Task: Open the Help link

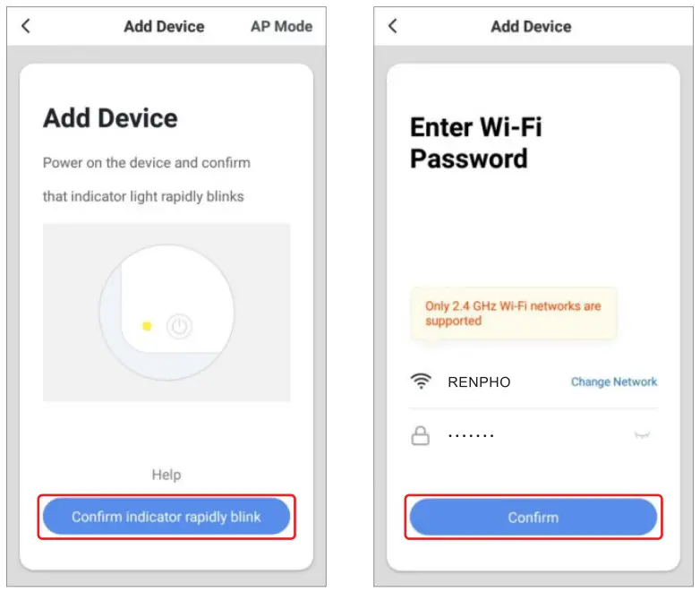Action: coord(166,475)
